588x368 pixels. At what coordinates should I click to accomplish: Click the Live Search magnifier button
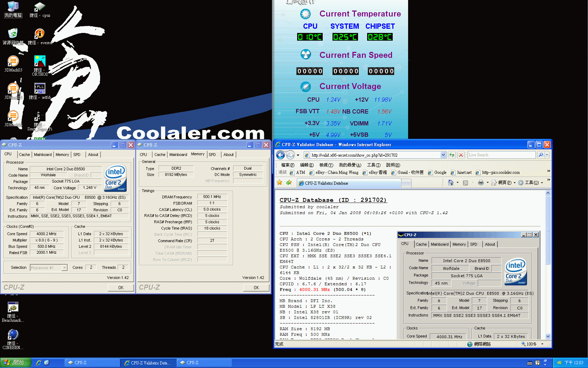click(x=541, y=155)
